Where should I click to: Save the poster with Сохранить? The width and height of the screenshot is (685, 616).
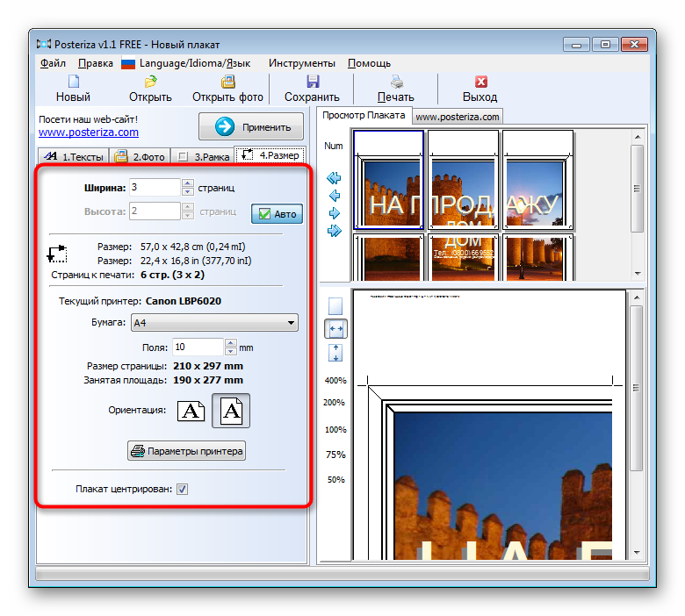(312, 89)
